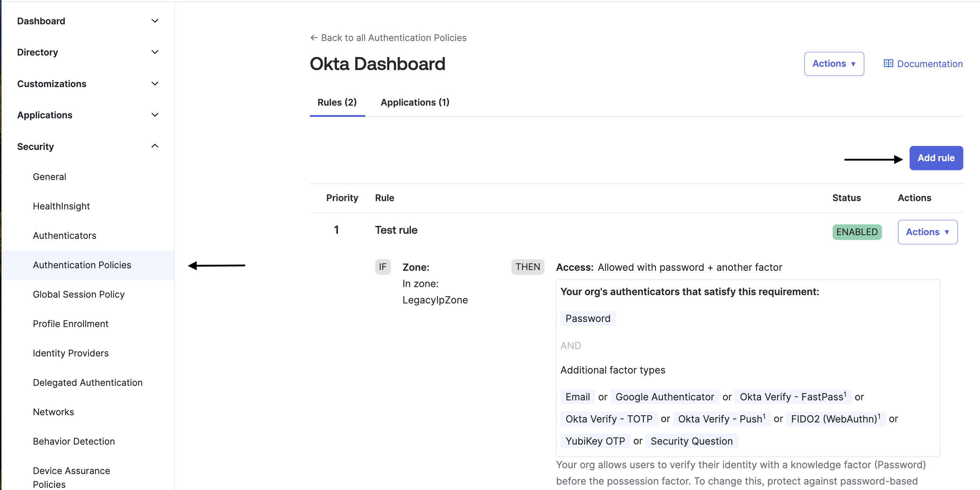
Task: Expand the Dashboard sidebar section chevron
Action: coord(155,21)
